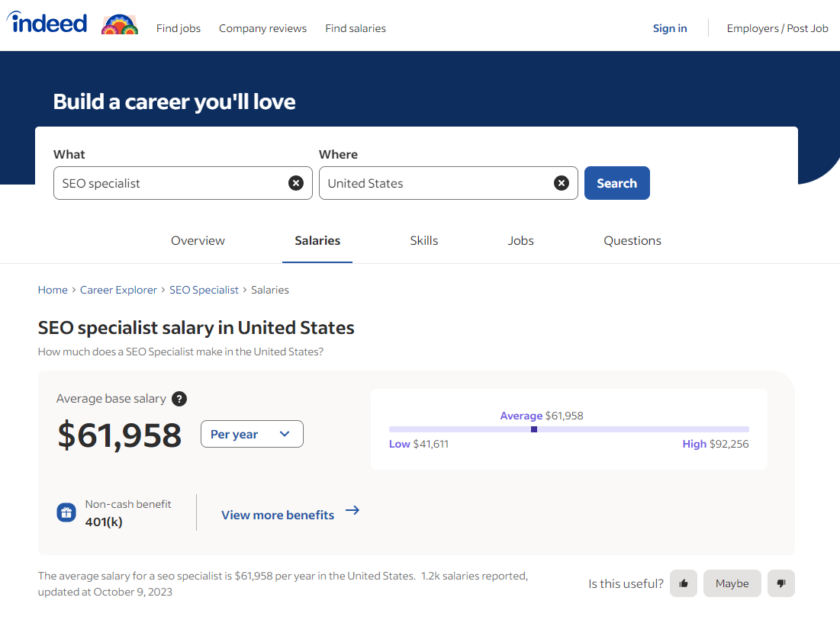
Task: Click the gift icon next to Non-cash benefit
Action: [66, 512]
